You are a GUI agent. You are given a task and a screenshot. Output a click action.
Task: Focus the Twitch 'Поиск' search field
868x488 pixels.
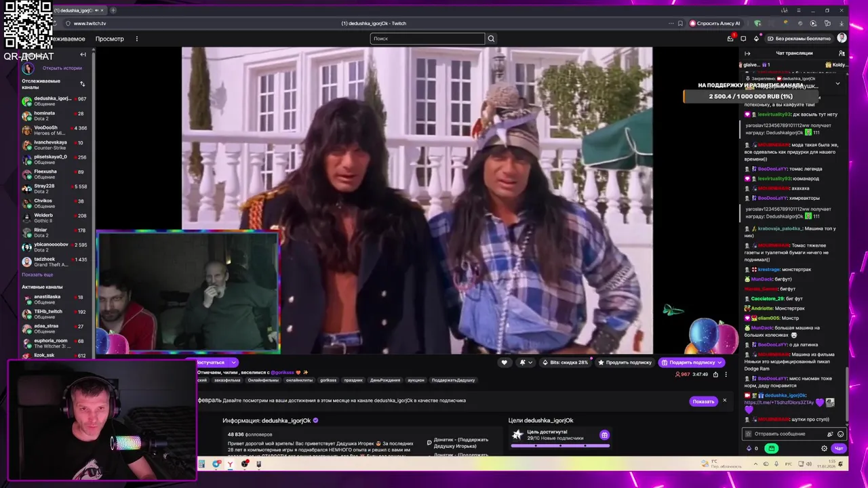click(427, 39)
